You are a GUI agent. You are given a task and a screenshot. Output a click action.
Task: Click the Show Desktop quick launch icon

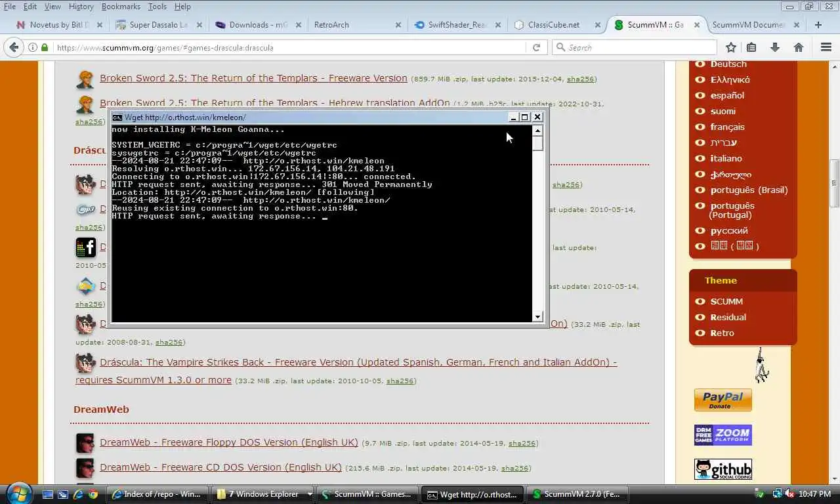click(x=48, y=494)
